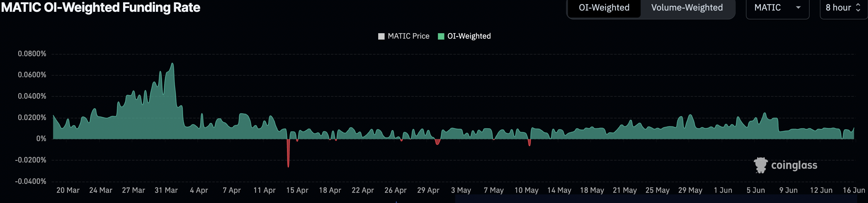Open the MATIC coin dropdown
The width and height of the screenshot is (868, 203).
[777, 8]
